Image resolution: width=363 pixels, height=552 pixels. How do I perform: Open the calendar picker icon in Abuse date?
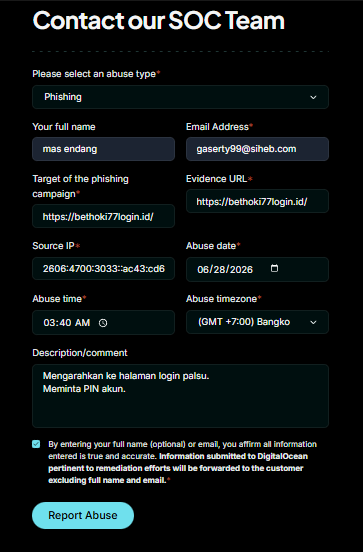pos(274,268)
